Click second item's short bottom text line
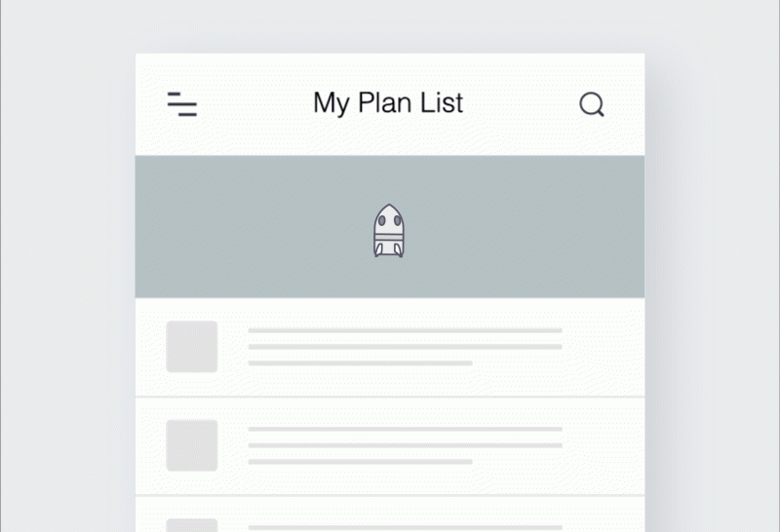Viewport: 780px width, 532px height. 360,462
